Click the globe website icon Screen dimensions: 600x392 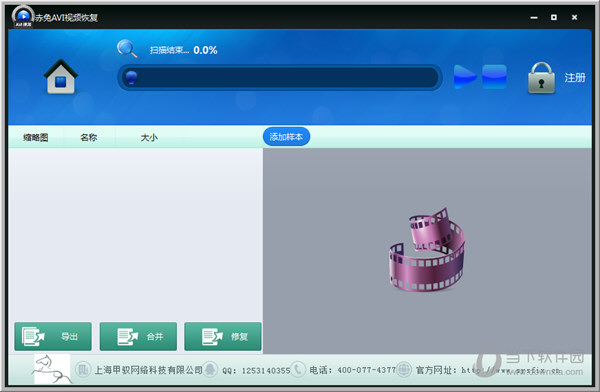click(x=404, y=369)
